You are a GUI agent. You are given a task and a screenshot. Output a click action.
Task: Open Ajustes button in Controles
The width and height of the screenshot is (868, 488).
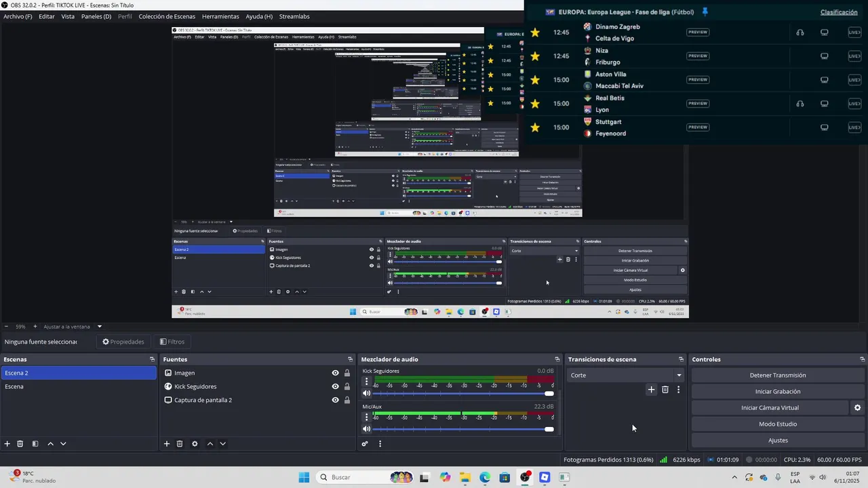pos(778,441)
